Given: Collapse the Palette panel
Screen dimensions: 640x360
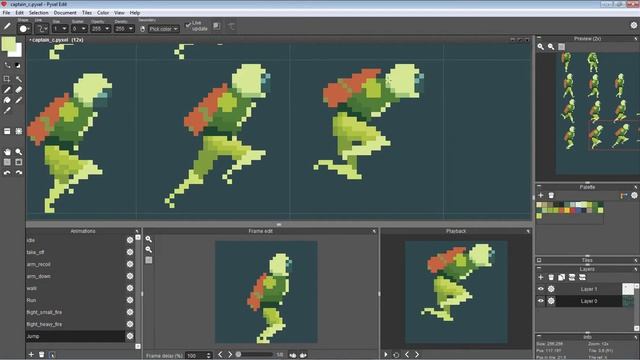Looking at the screenshot, I should pos(539,187).
